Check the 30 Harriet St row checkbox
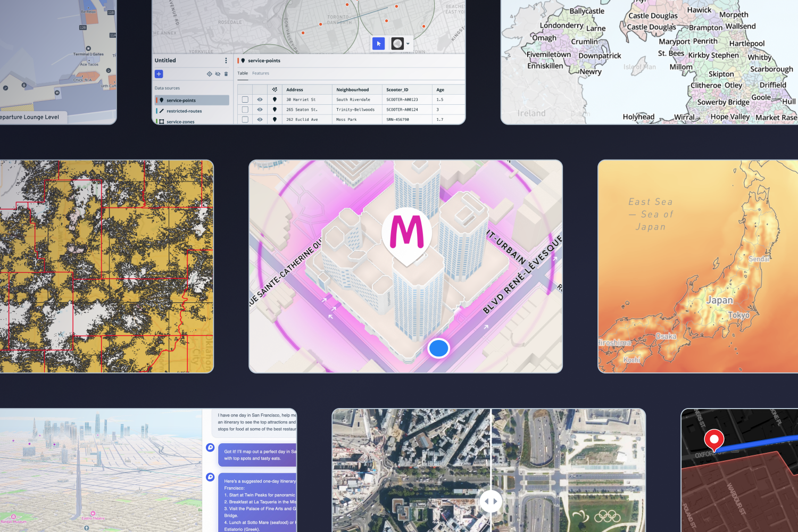Viewport: 798px width, 532px height. click(245, 99)
